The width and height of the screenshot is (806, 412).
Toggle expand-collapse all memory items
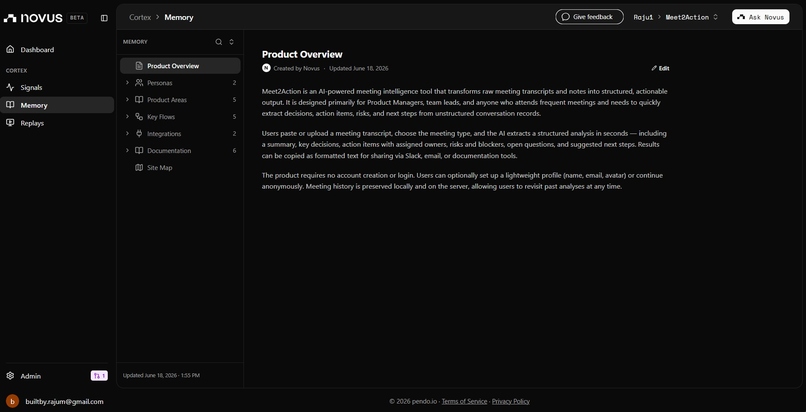click(231, 42)
